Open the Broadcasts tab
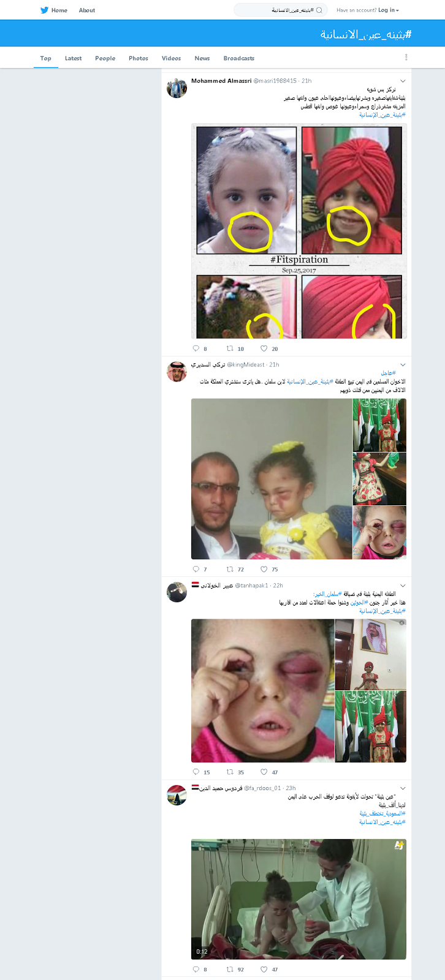 [x=239, y=58]
